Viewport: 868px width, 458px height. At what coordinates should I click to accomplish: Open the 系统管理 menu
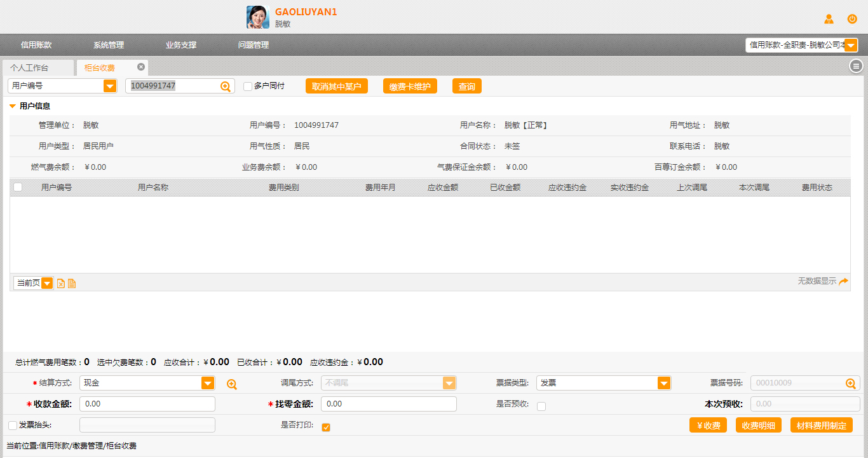coord(109,45)
